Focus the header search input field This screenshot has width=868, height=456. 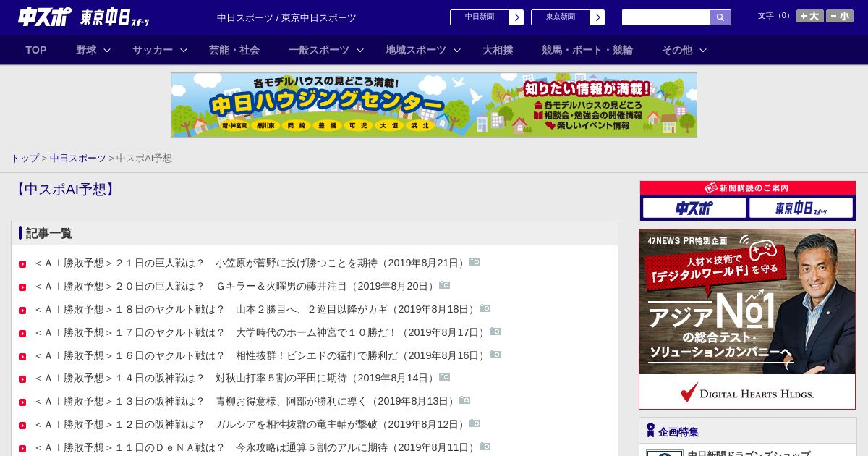point(666,17)
